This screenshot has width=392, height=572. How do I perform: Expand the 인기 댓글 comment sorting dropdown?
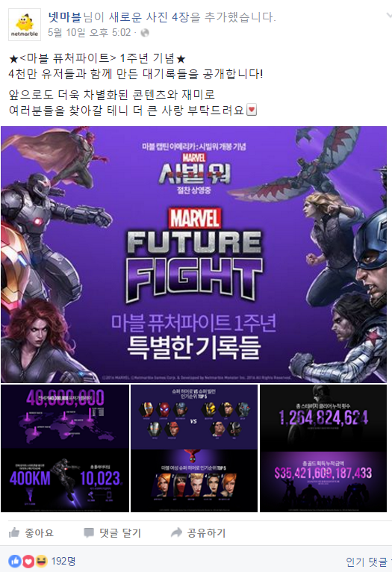368,562
